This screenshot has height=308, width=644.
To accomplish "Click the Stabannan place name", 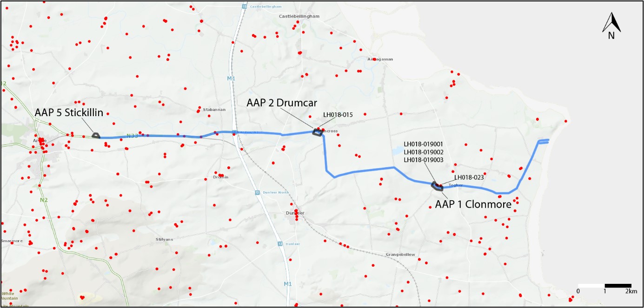I will coord(214,110).
